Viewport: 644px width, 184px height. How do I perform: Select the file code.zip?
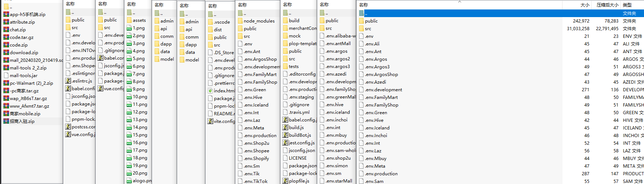(x=19, y=45)
